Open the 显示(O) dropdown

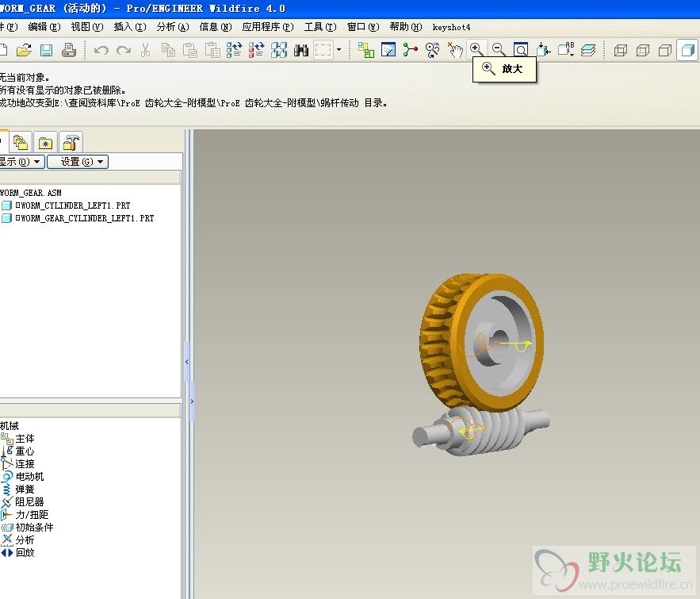[21, 161]
